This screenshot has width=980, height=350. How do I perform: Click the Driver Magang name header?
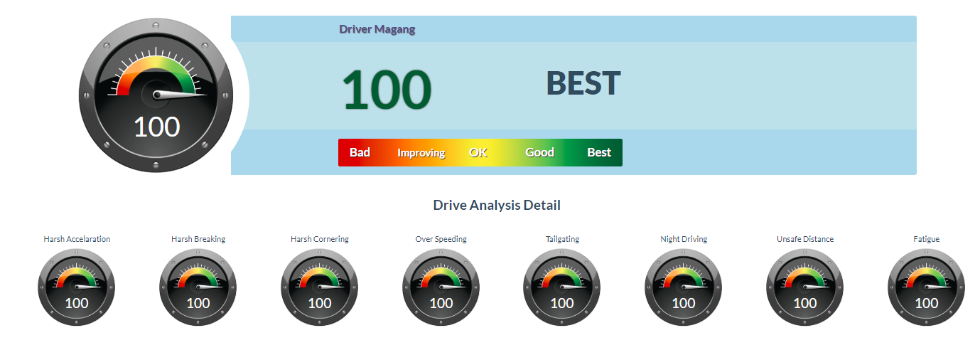click(377, 29)
